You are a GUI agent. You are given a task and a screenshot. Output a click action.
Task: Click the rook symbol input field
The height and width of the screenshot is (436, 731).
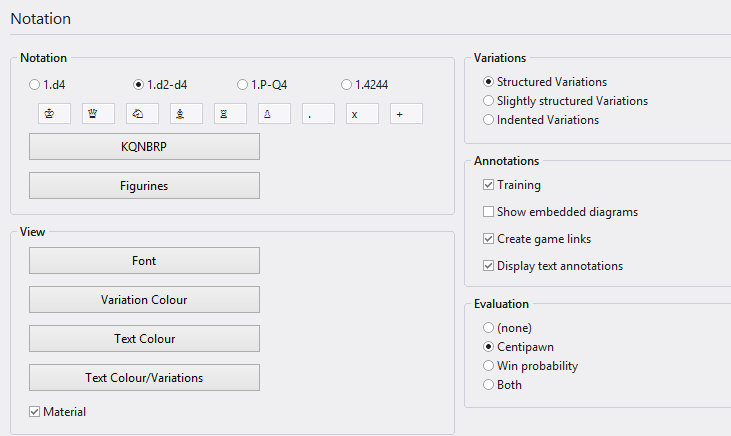click(230, 114)
